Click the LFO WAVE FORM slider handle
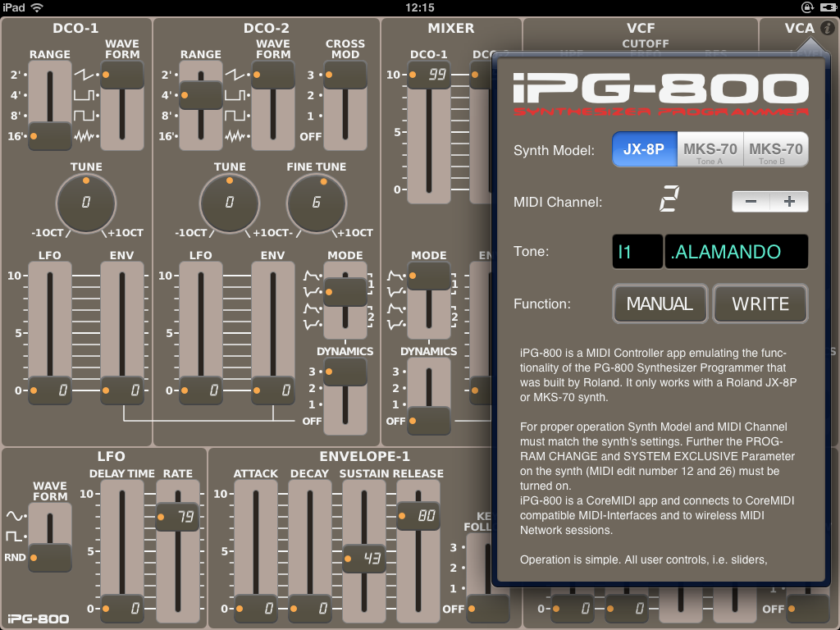Image resolution: width=840 pixels, height=630 pixels. [50, 558]
